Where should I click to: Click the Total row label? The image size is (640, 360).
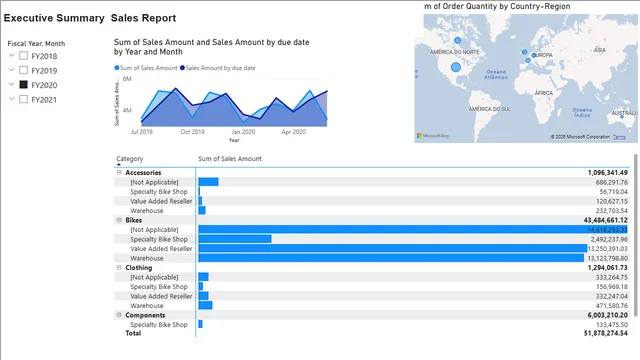[133, 333]
